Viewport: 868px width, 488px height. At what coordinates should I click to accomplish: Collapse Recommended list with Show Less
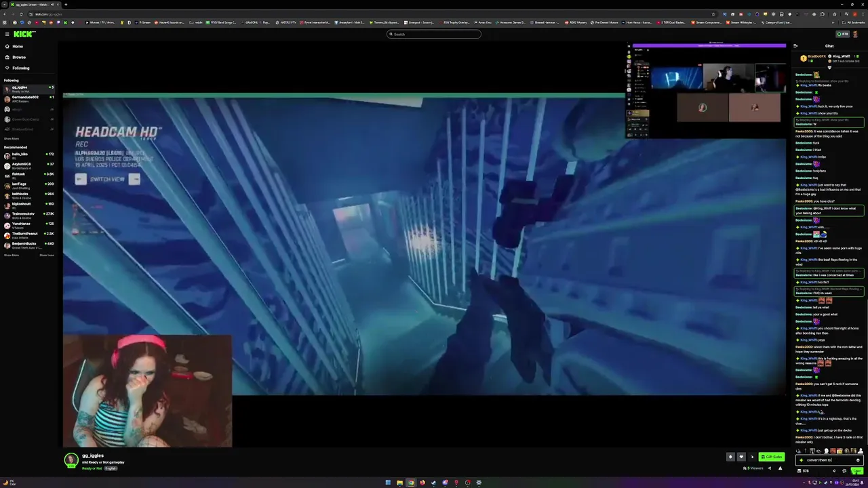pyautogui.click(x=46, y=255)
